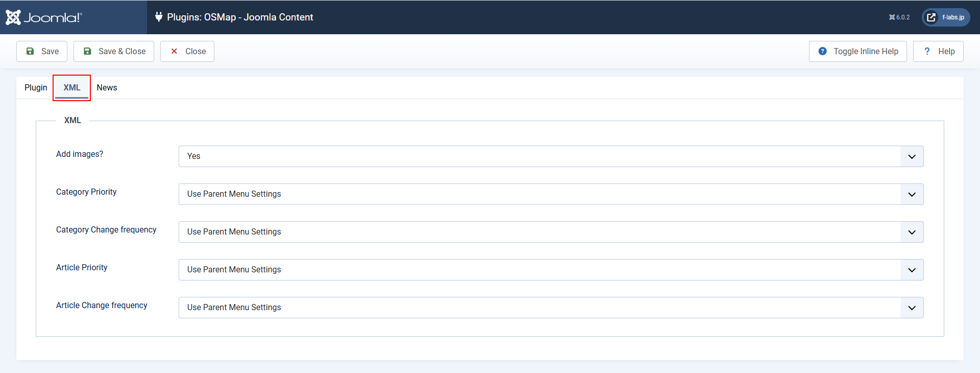This screenshot has width=980, height=373.
Task: Click the red X Close icon
Action: tap(174, 51)
